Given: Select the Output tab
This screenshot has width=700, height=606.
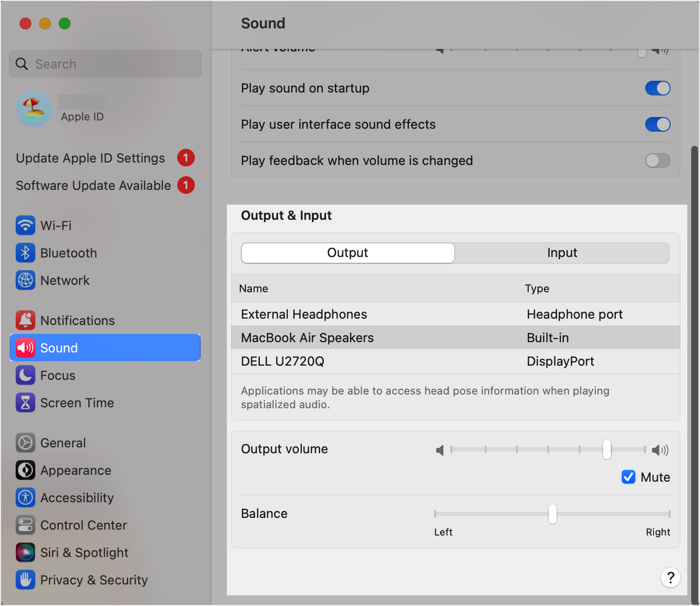Looking at the screenshot, I should point(348,253).
